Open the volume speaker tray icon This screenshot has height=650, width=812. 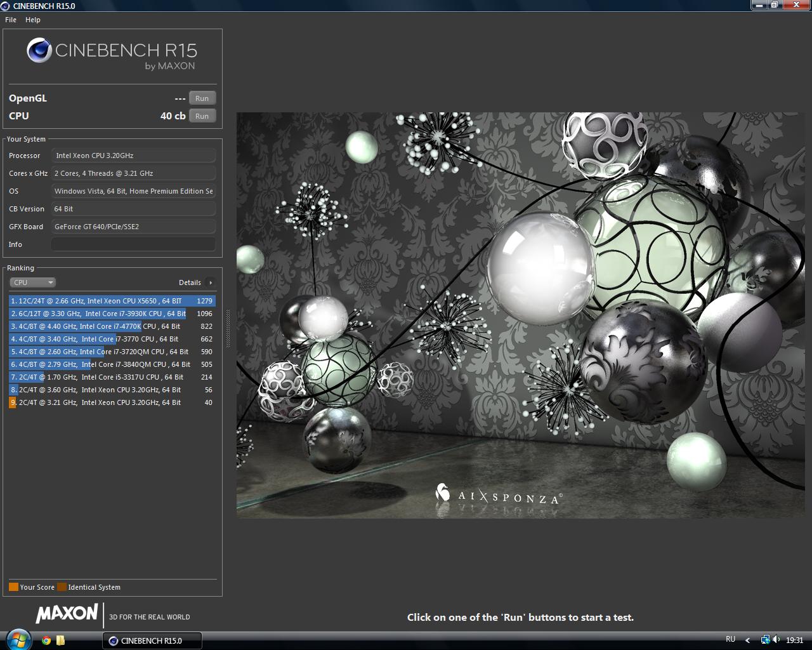(x=776, y=640)
